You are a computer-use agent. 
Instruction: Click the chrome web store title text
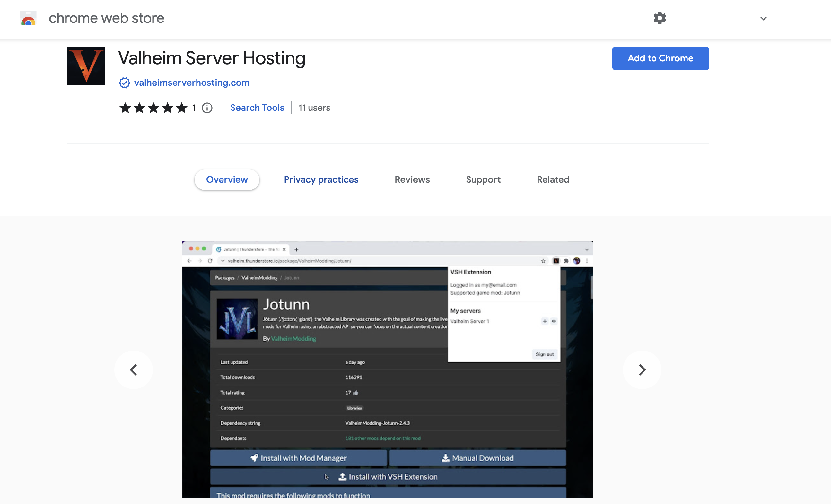click(x=106, y=18)
